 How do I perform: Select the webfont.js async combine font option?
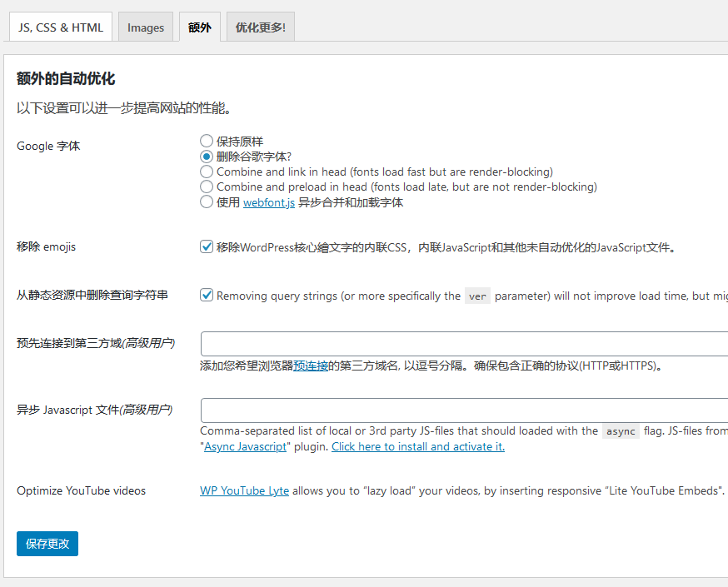pyautogui.click(x=207, y=201)
